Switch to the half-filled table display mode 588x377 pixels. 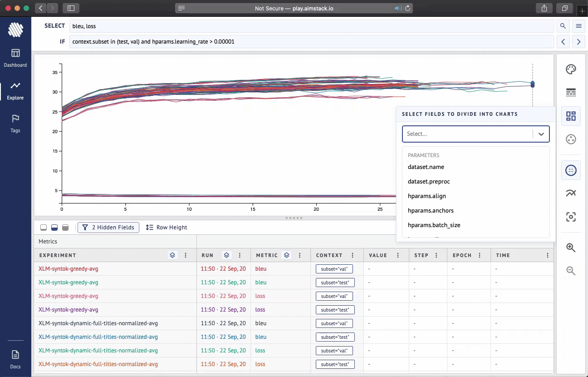54,228
